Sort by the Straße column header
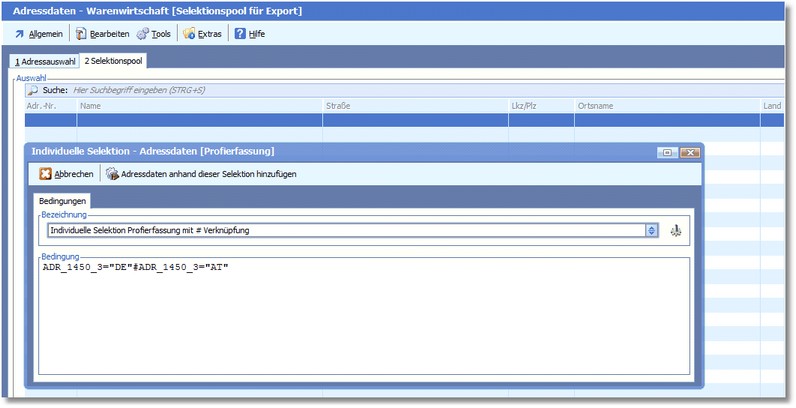This screenshot has width=796, height=408. 414,105
